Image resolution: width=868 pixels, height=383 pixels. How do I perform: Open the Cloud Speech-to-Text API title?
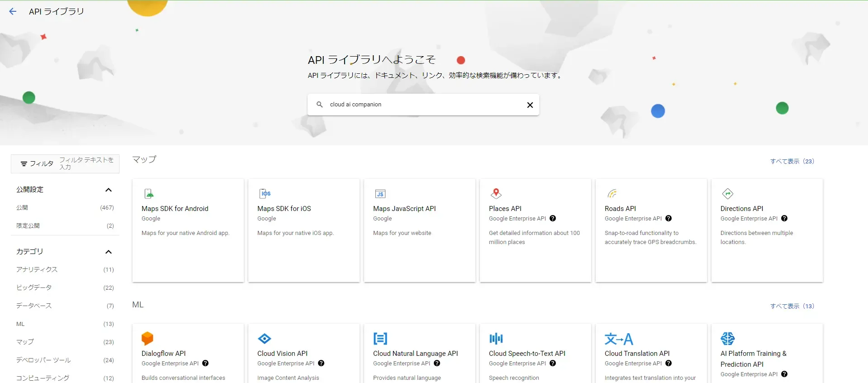click(x=527, y=354)
